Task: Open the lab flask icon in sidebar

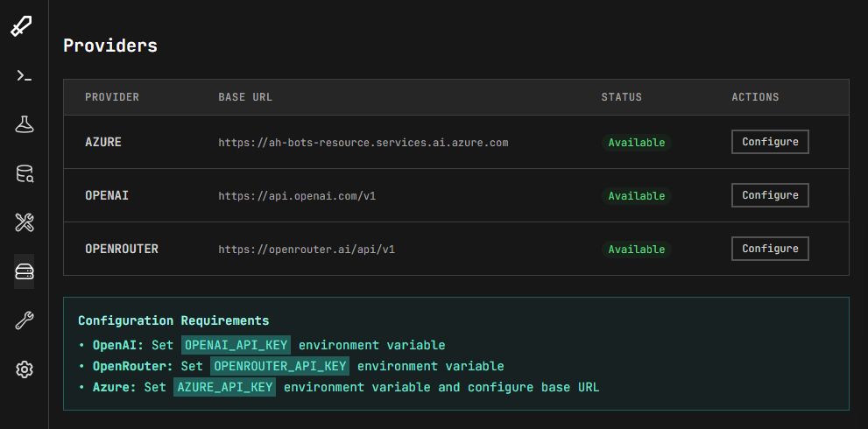Action: pyautogui.click(x=24, y=124)
